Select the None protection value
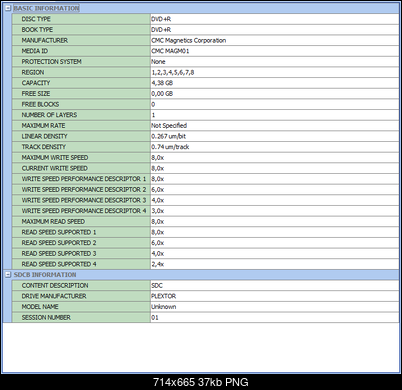 click(158, 62)
